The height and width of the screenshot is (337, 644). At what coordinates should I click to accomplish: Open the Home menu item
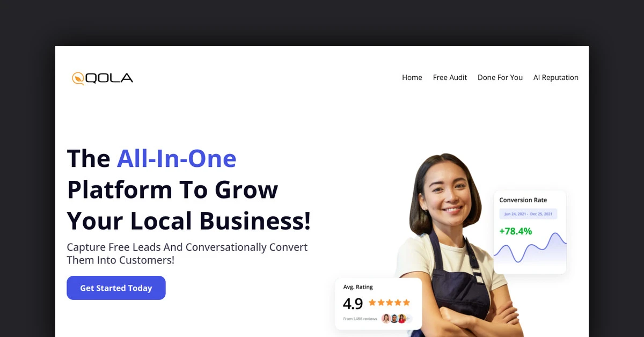point(412,77)
